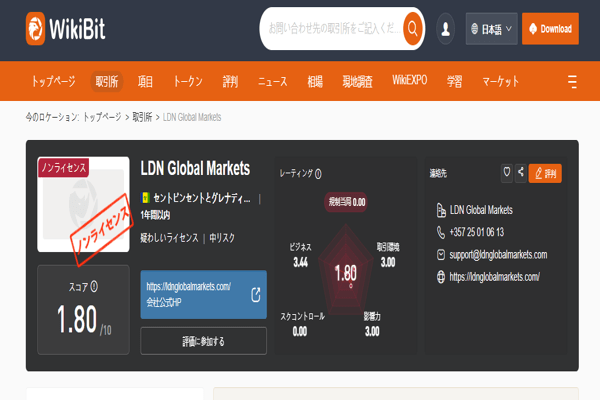Open the 項目 nav item
The width and height of the screenshot is (600, 400).
pyautogui.click(x=145, y=81)
